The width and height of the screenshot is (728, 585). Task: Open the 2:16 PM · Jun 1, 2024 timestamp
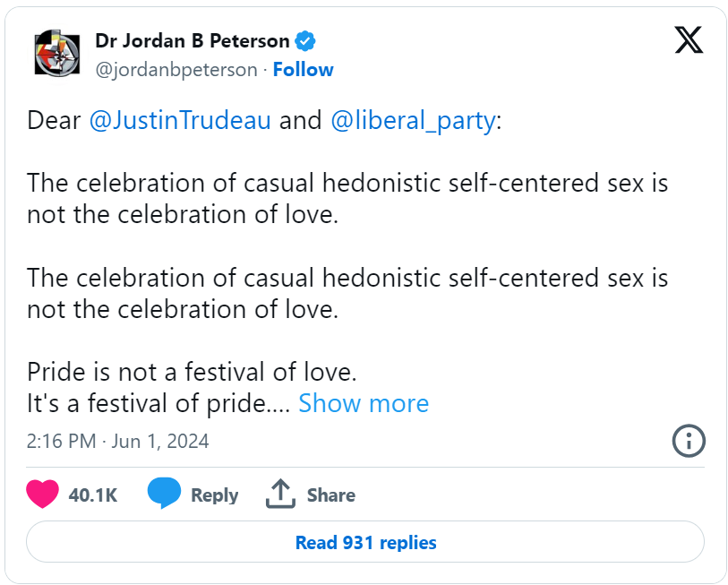coord(117,441)
